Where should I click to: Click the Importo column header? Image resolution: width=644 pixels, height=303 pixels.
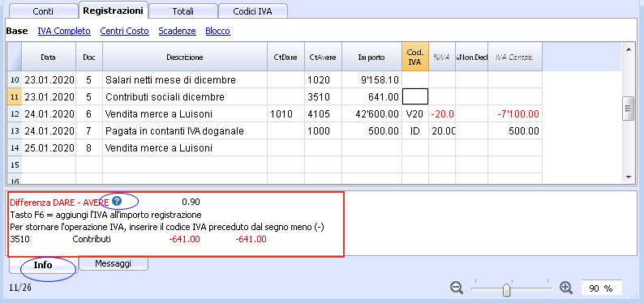click(x=371, y=57)
